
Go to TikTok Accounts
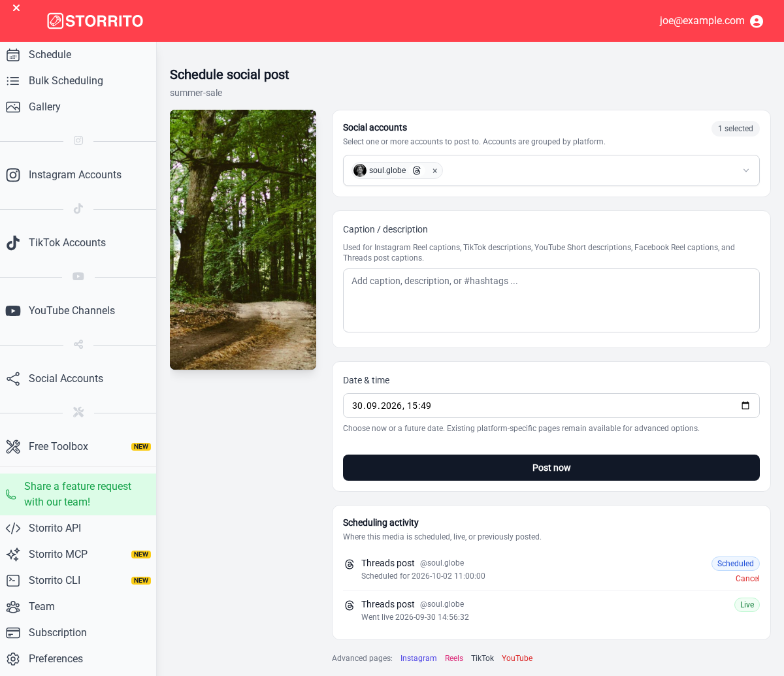[x=78, y=243]
